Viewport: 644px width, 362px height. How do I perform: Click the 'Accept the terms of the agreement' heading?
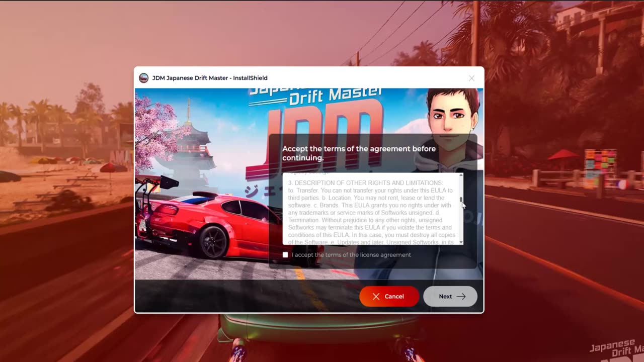(x=359, y=153)
